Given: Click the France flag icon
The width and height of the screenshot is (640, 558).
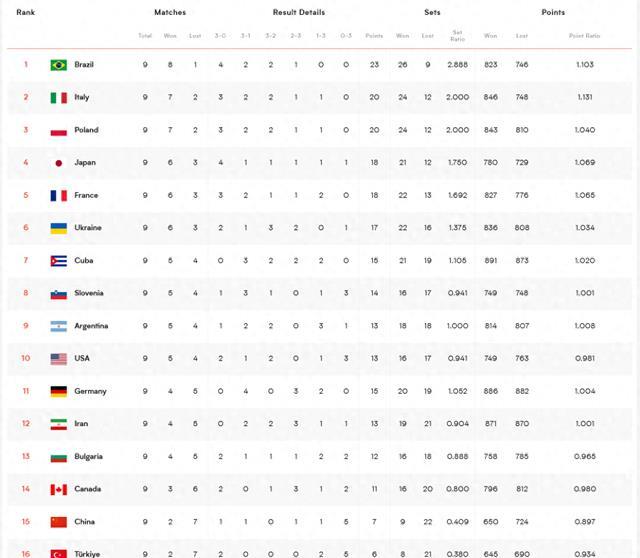Looking at the screenshot, I should coord(59,196).
